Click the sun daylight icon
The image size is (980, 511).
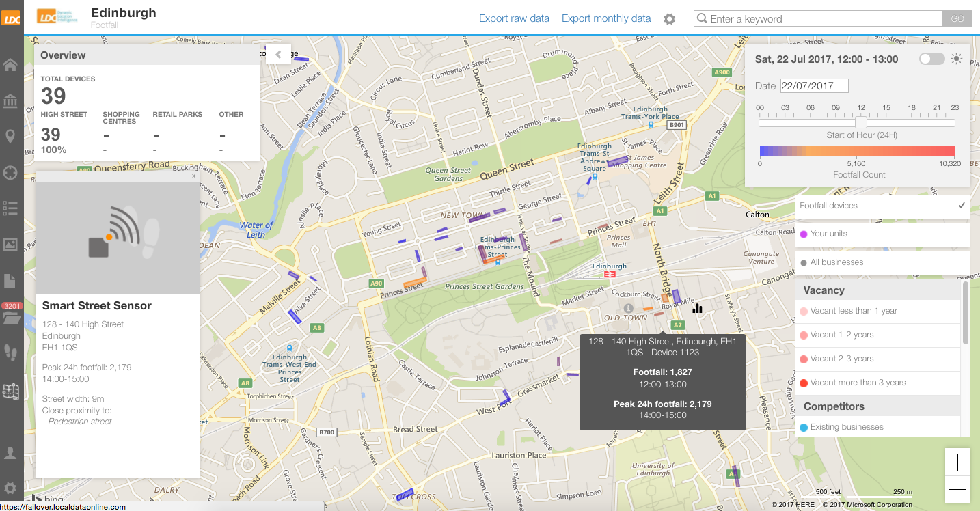[x=957, y=59]
